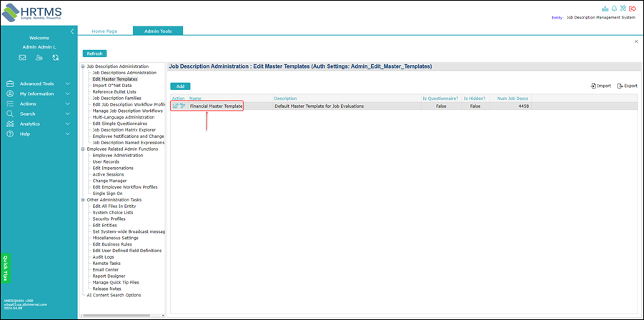Collapse the Employee Related Admin Functions node
Image resolution: width=644 pixels, height=320 pixels.
(x=84, y=149)
